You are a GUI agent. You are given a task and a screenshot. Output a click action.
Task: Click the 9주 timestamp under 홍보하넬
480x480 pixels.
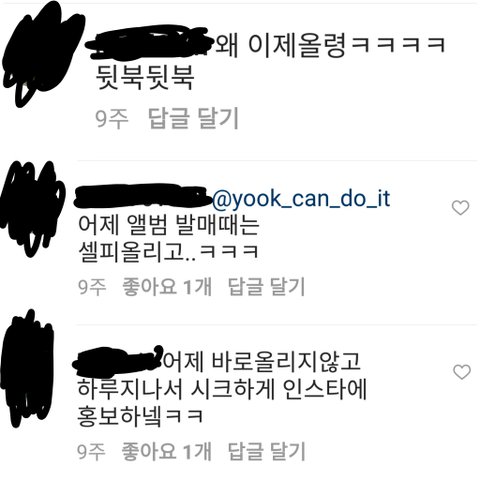pos(91,451)
